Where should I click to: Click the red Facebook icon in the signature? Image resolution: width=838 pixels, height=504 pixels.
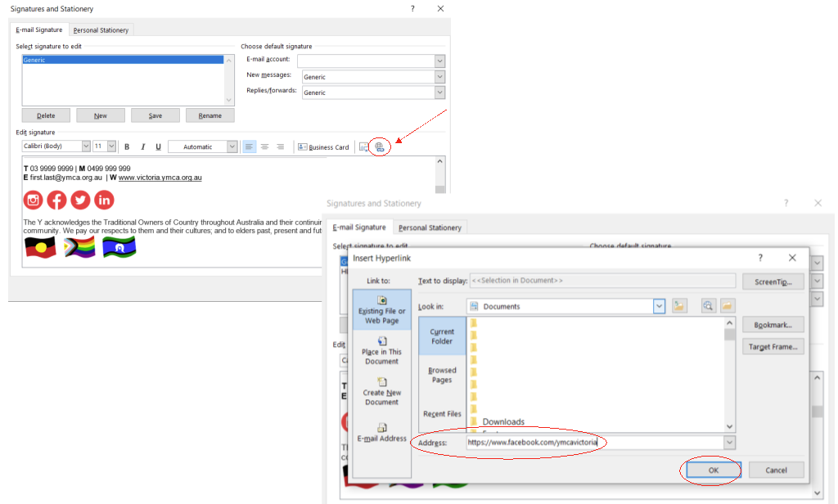(56, 199)
